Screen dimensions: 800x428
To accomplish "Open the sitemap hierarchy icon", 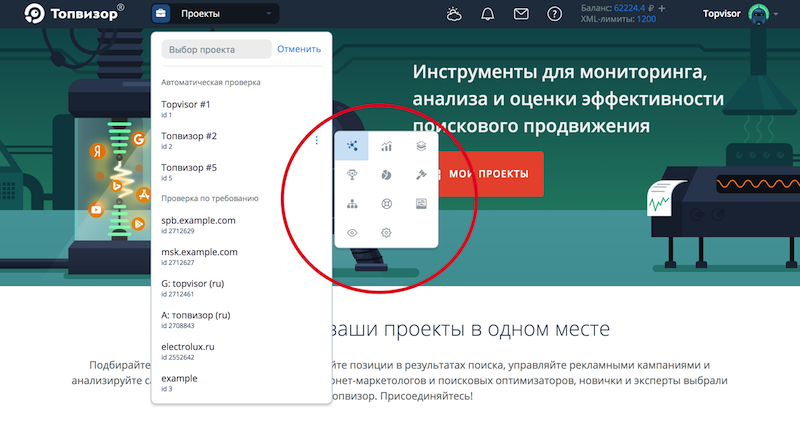I will click(352, 203).
